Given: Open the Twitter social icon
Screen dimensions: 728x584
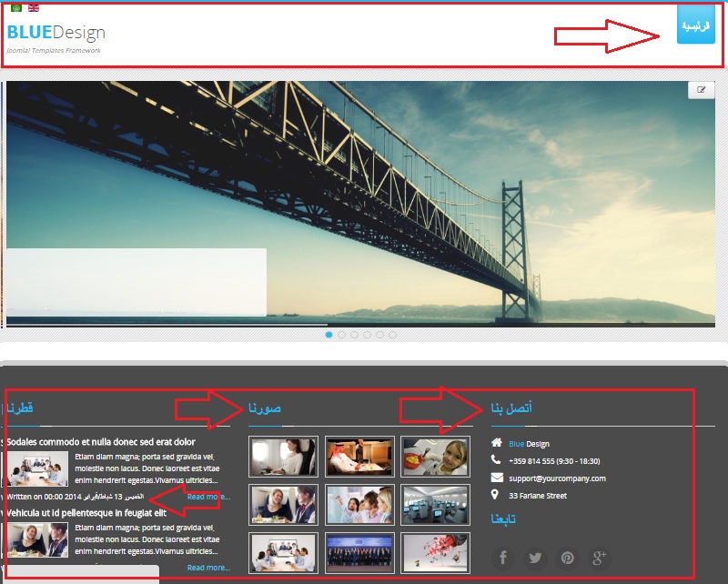Looking at the screenshot, I should (x=535, y=558).
